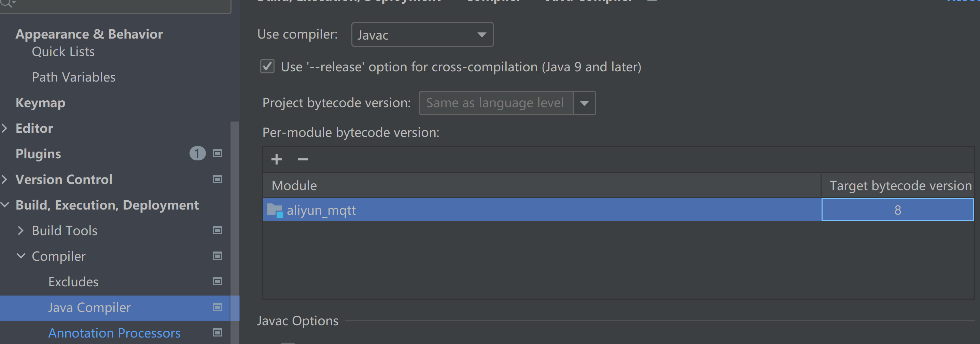Click project-level icon next to Plugins
Image resolution: width=980 pixels, height=344 pixels.
click(218, 154)
